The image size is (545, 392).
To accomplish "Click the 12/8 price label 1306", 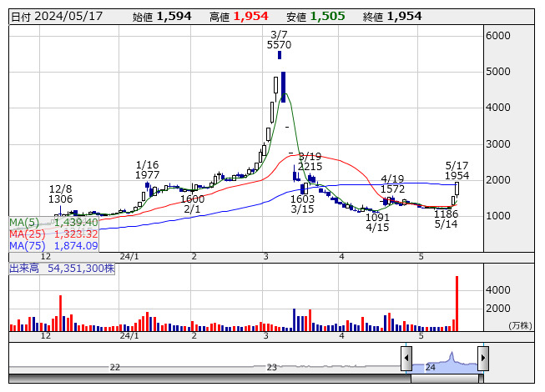I will 60,199.
